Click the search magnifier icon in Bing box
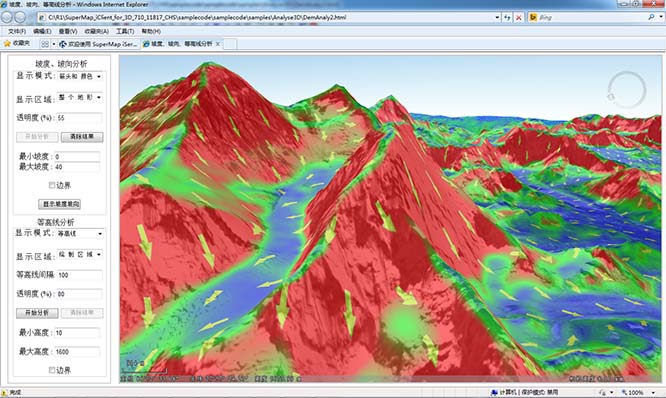The image size is (666, 398). click(x=651, y=17)
